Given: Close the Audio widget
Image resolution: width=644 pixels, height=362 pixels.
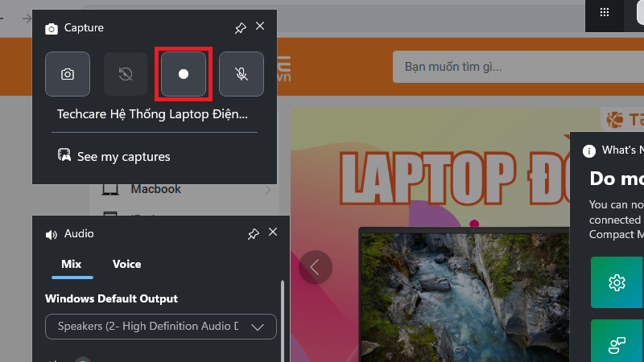Looking at the screenshot, I should pos(273,232).
